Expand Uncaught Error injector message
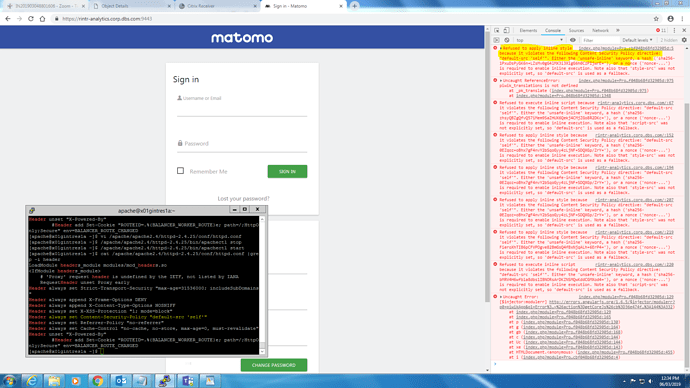Viewport: 690px width, 388px height. [x=501, y=297]
